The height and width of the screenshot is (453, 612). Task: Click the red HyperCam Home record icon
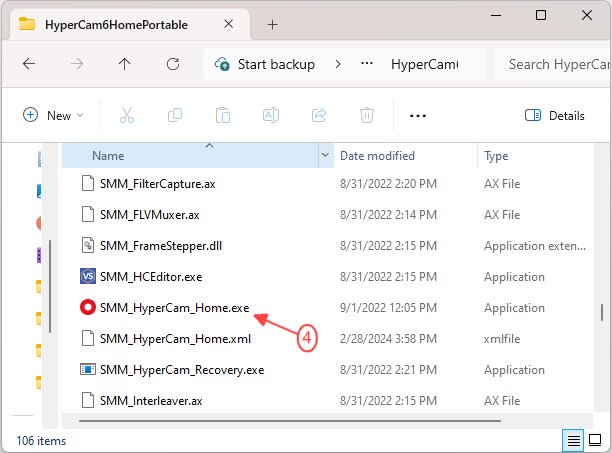88,307
